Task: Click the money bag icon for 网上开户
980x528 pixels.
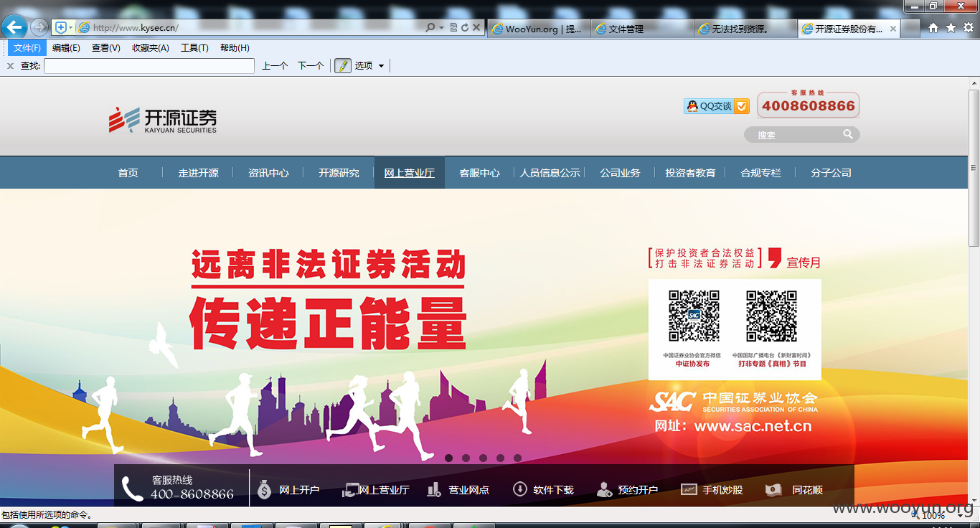Action: pos(264,489)
